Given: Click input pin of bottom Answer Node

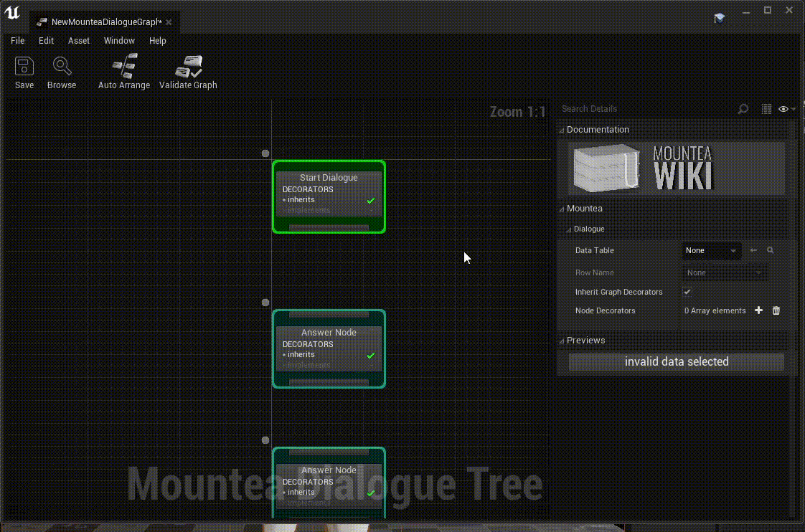Looking at the screenshot, I should pos(329,452).
